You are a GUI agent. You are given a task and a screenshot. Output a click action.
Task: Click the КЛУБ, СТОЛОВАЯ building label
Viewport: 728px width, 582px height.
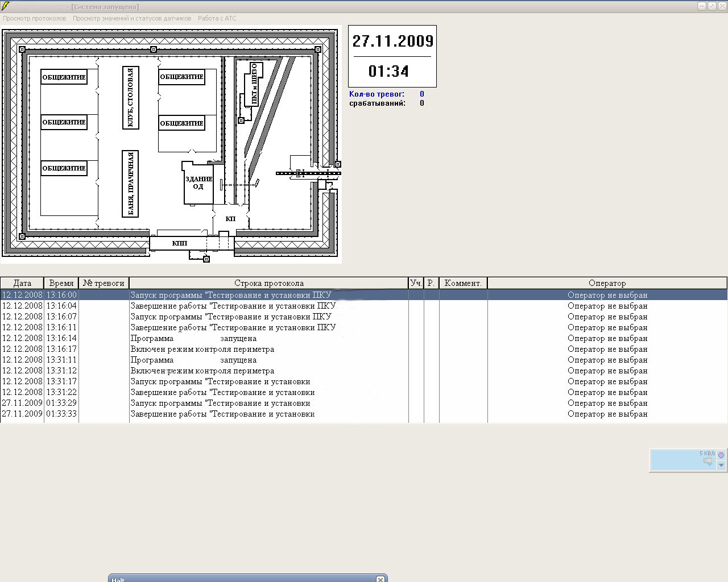coord(131,98)
